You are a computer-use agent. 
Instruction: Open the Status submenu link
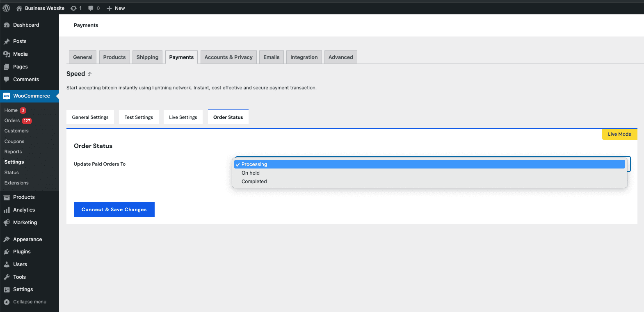click(x=11, y=173)
